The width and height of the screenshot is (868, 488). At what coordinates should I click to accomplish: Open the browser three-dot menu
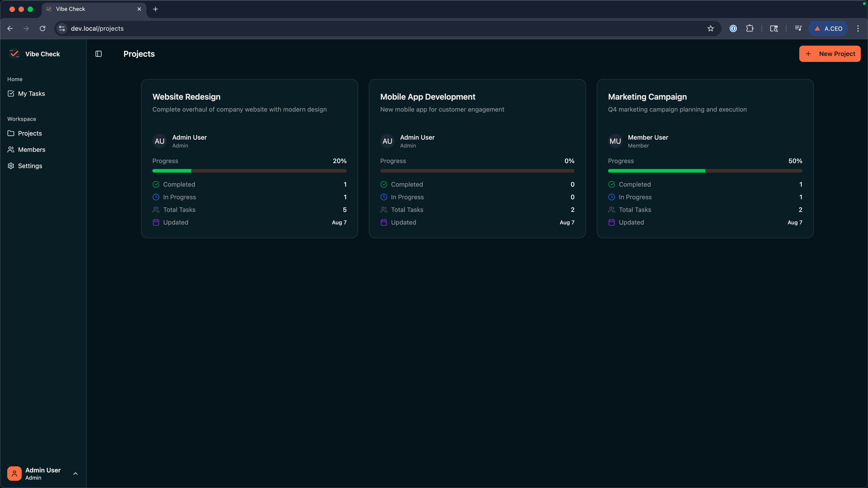click(858, 29)
